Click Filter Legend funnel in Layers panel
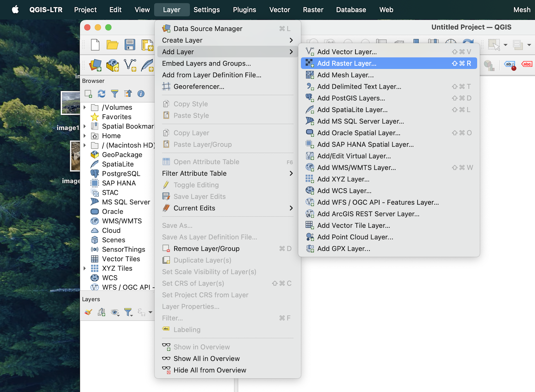 click(128, 312)
